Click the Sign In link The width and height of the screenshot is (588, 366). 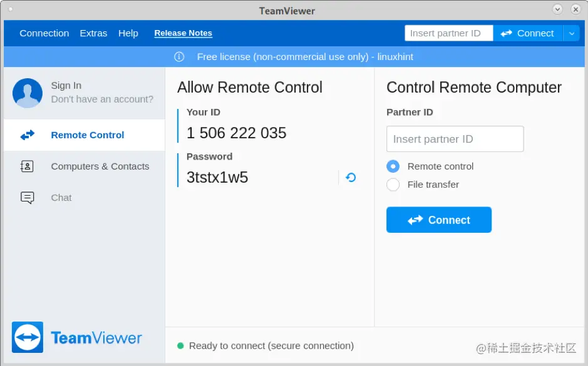pyautogui.click(x=66, y=86)
